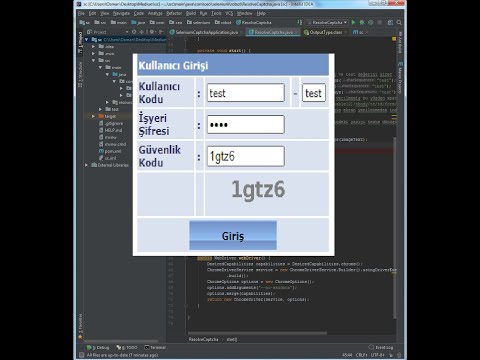Expand the test folder in project tree
Screen dimensions: 480x360
click(100, 109)
